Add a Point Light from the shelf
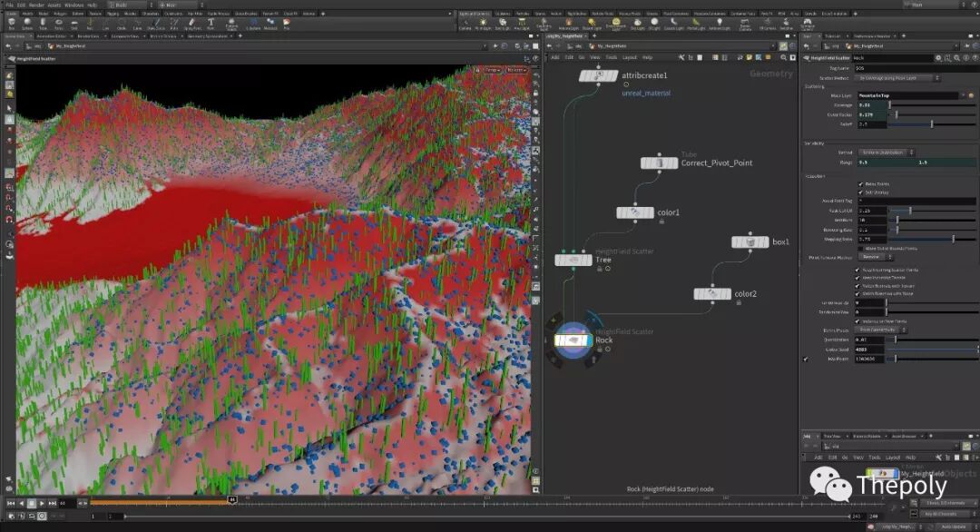 coord(483,25)
